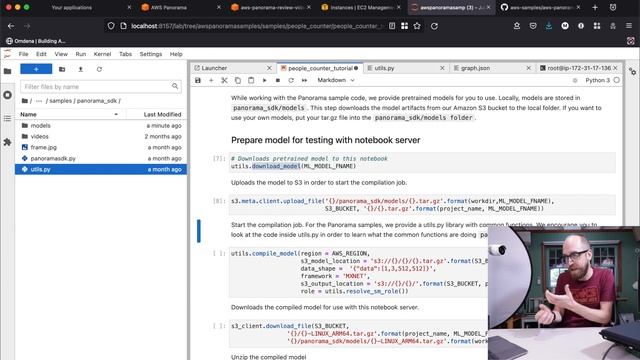Click kernel status circle indicator
This screenshot has width=640, height=360.
tap(616, 80)
